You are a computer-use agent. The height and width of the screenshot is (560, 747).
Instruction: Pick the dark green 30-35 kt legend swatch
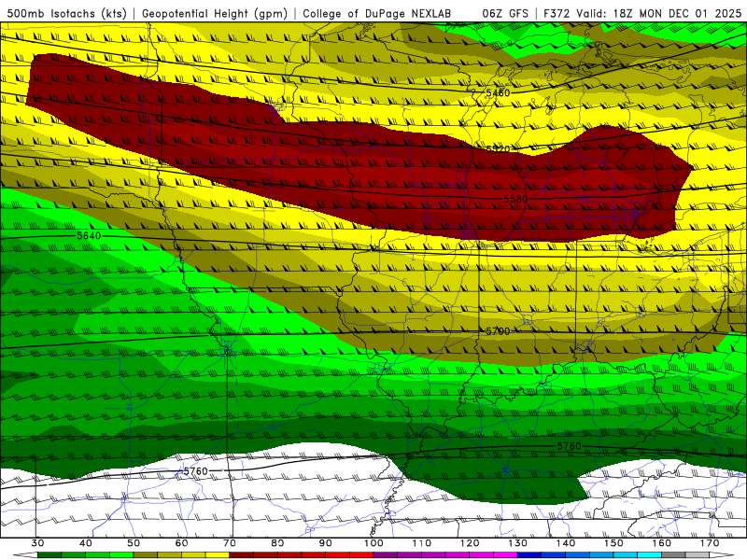49,555
